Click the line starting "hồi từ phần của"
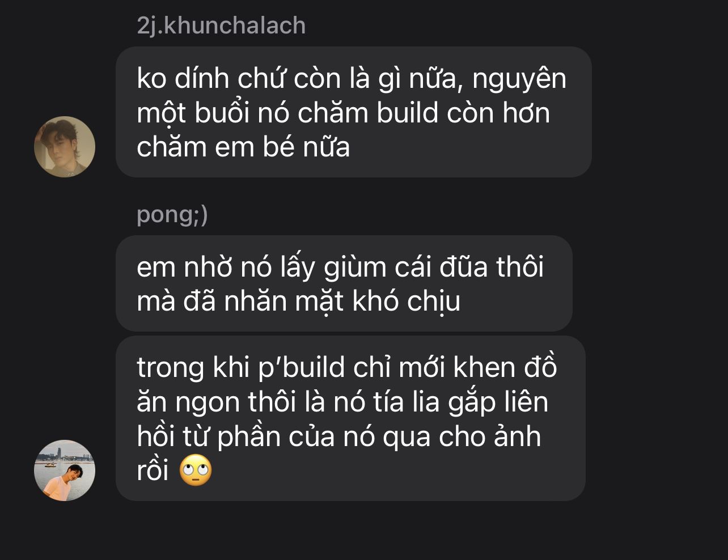The width and height of the screenshot is (728, 560). point(338,437)
